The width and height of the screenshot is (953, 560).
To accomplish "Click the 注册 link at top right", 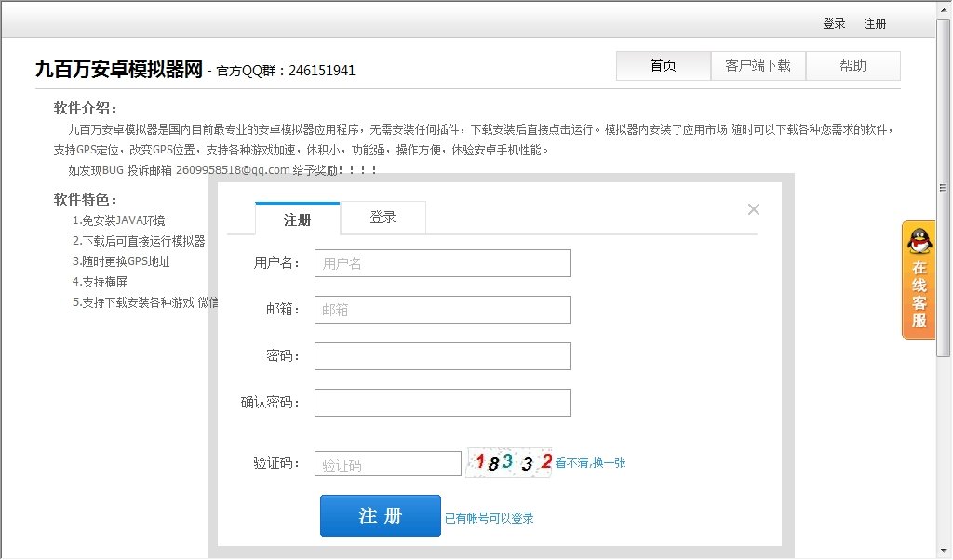I will pyautogui.click(x=875, y=23).
